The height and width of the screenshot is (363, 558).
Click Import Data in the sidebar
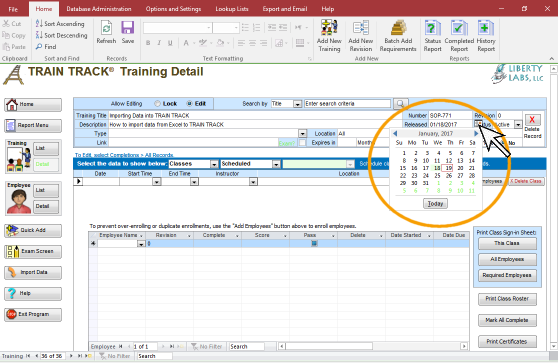pos(33,273)
